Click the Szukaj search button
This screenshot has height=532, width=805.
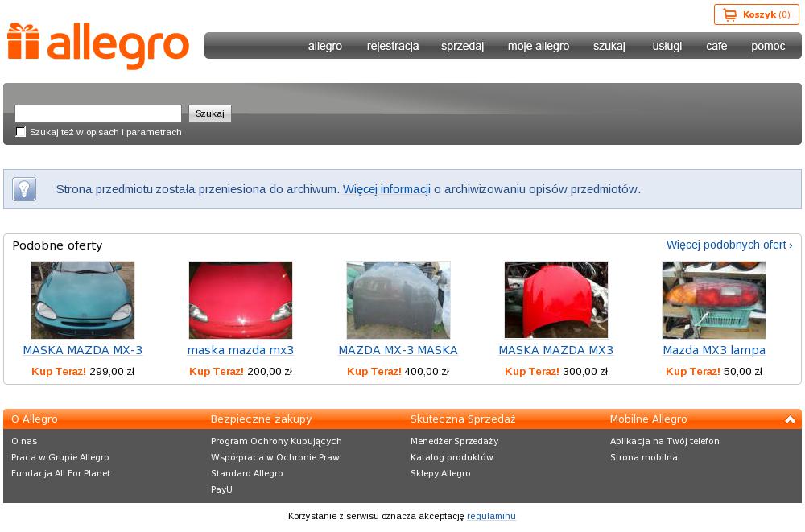coord(210,113)
